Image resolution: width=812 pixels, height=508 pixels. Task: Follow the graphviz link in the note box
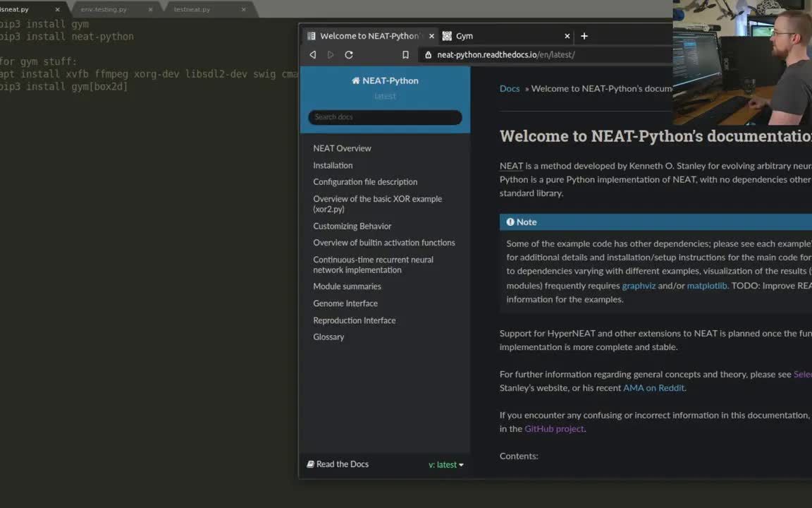(x=639, y=285)
